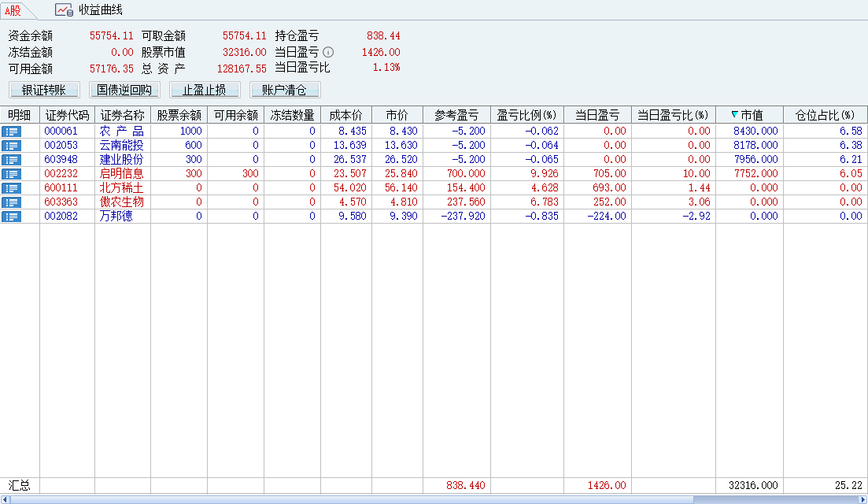Click the 银证转账 button
868x504 pixels.
pos(44,90)
